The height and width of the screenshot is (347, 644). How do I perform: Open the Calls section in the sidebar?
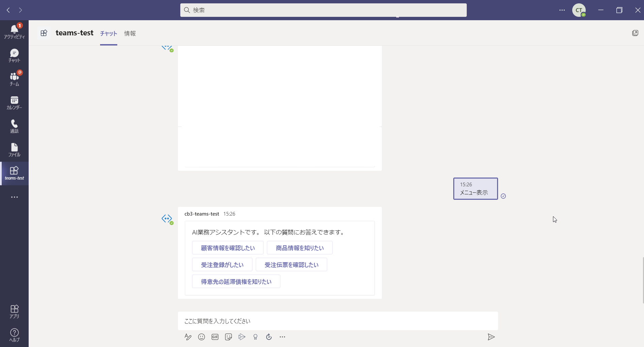pos(14,126)
